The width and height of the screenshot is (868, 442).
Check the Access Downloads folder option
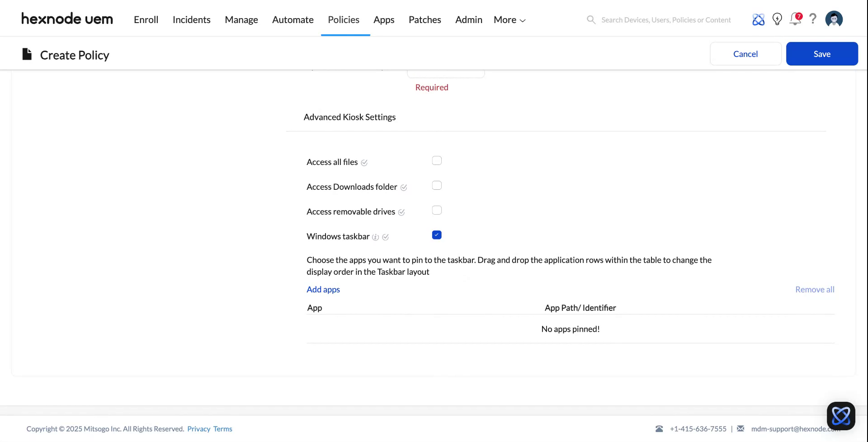click(x=437, y=186)
